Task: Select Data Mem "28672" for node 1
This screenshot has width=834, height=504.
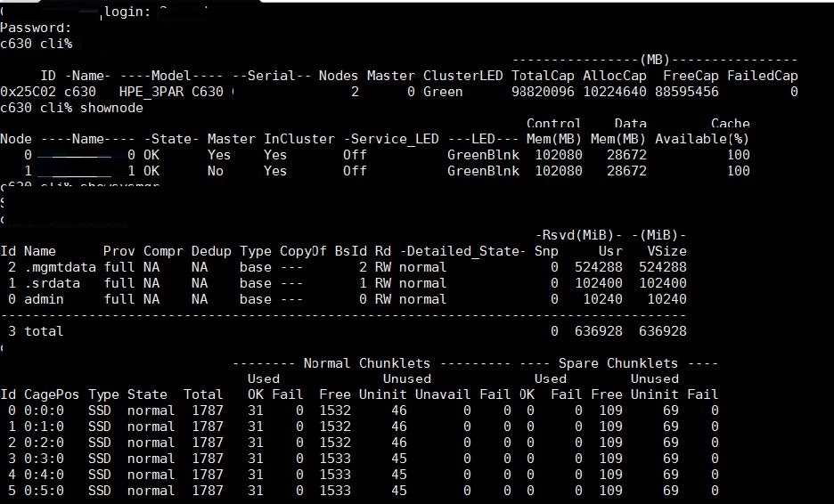Action: 626,171
